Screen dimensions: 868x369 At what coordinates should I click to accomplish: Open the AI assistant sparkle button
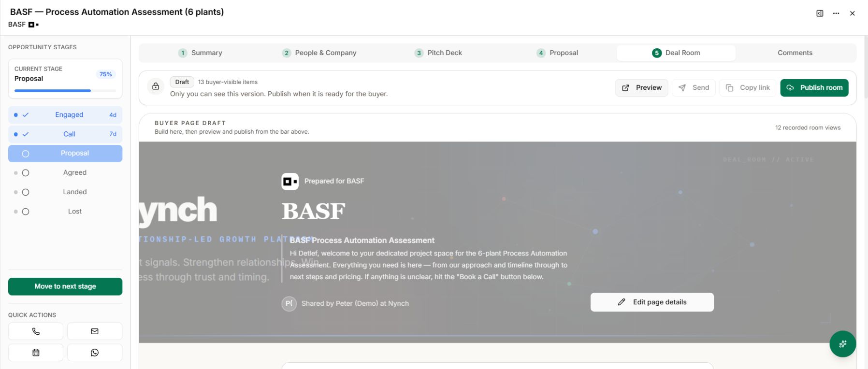(842, 344)
